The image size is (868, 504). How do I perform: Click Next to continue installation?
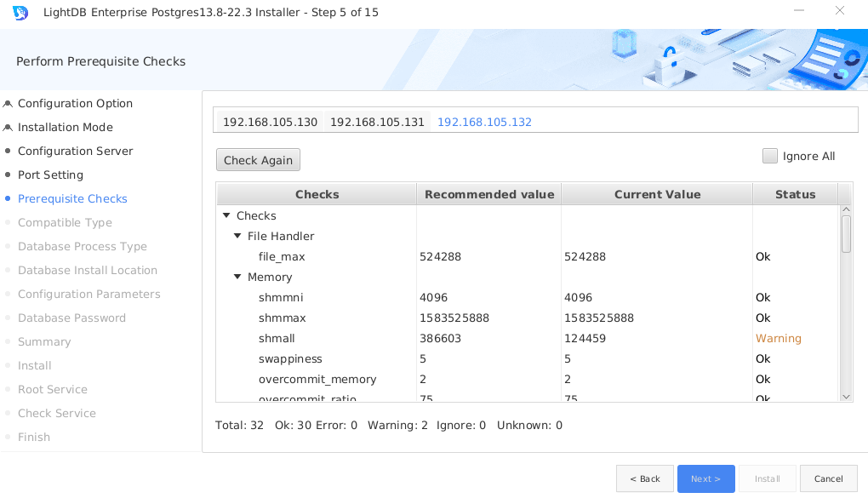705,478
